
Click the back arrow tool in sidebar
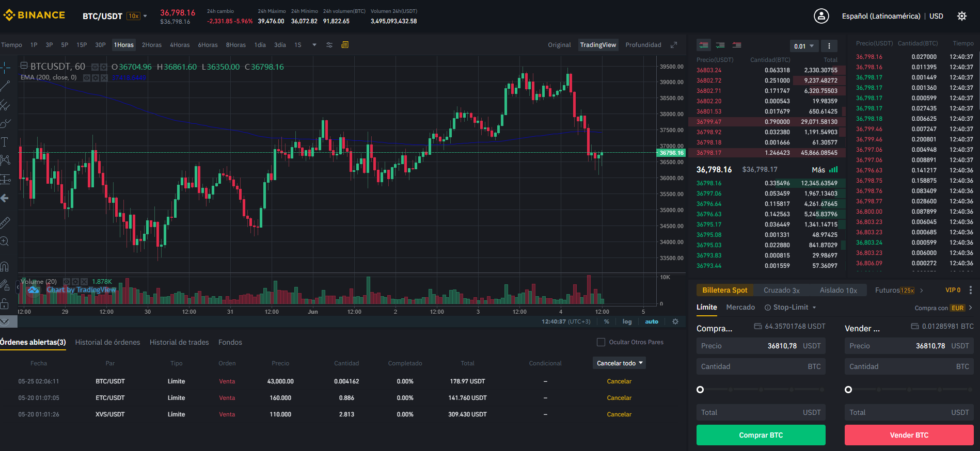coord(5,198)
